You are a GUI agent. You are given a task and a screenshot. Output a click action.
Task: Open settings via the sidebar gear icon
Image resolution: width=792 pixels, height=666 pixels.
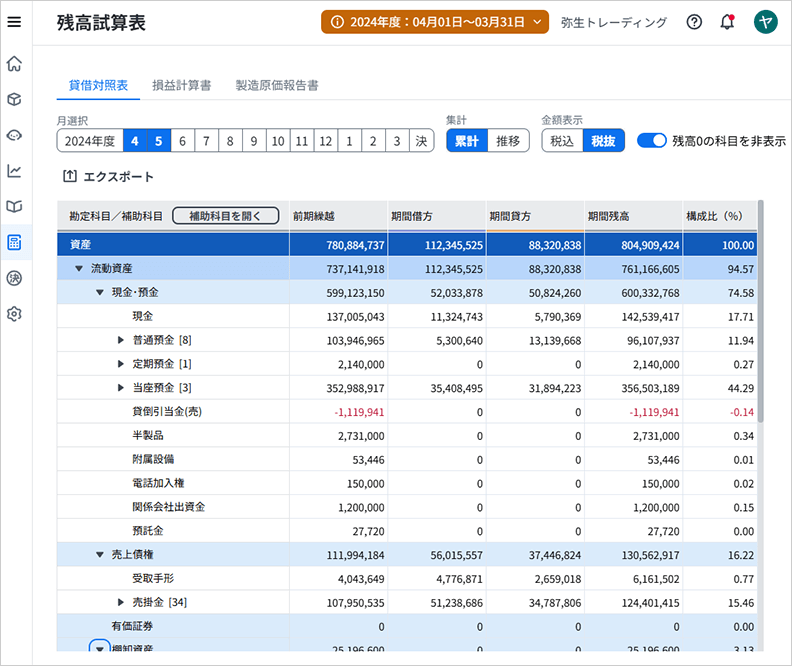click(x=14, y=314)
